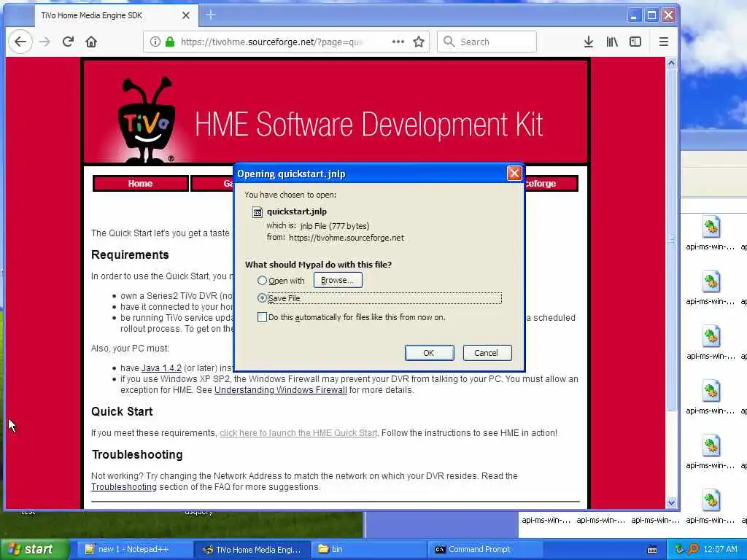Toggle the sidebar icon in toolbar
Image resolution: width=747 pixels, height=560 pixels.
tap(635, 42)
